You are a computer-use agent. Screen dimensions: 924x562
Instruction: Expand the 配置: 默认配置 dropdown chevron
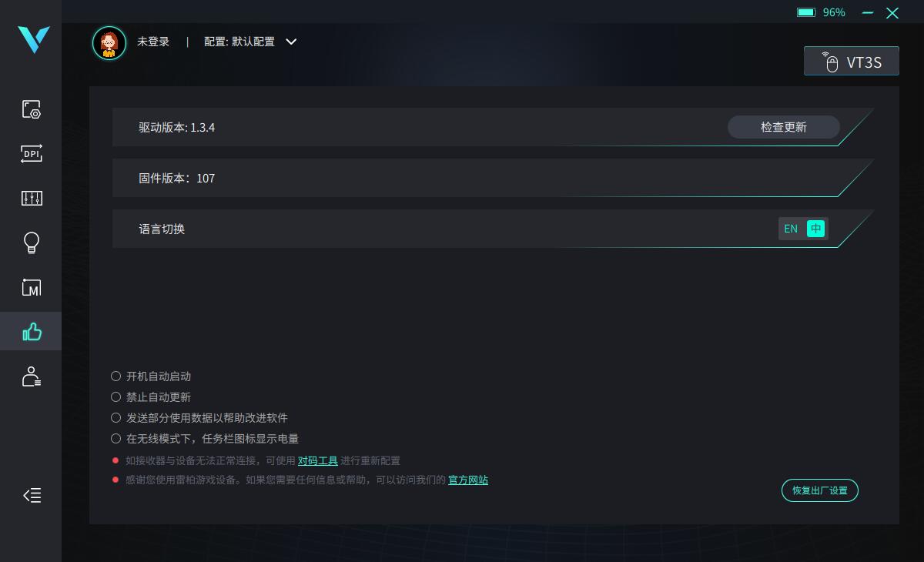tap(291, 42)
